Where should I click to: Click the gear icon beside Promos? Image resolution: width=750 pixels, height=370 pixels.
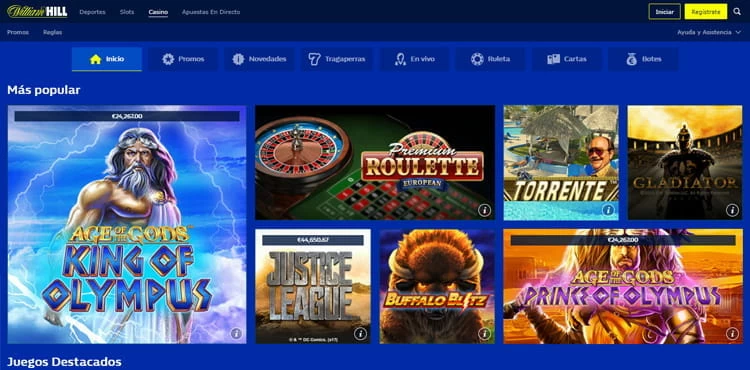[168, 59]
